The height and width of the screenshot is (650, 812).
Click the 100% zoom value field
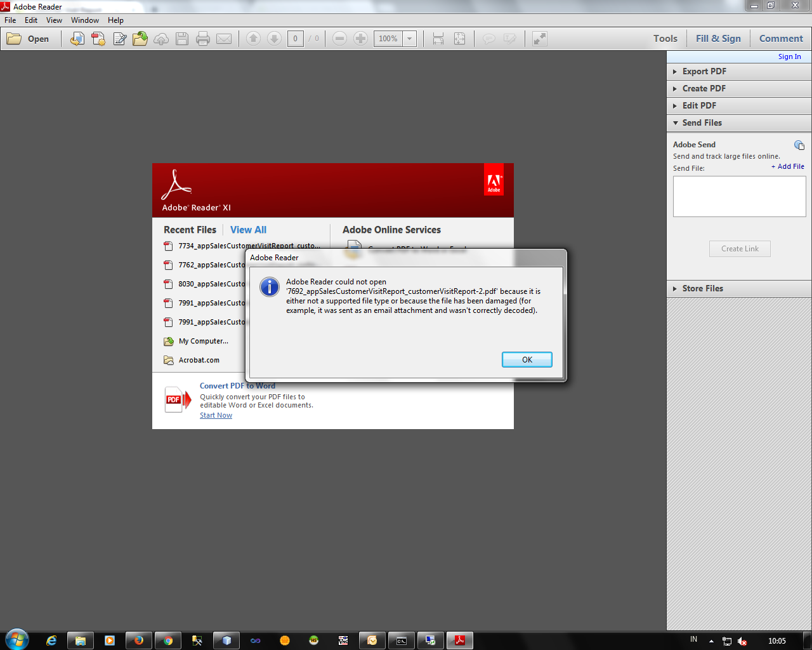coord(388,39)
